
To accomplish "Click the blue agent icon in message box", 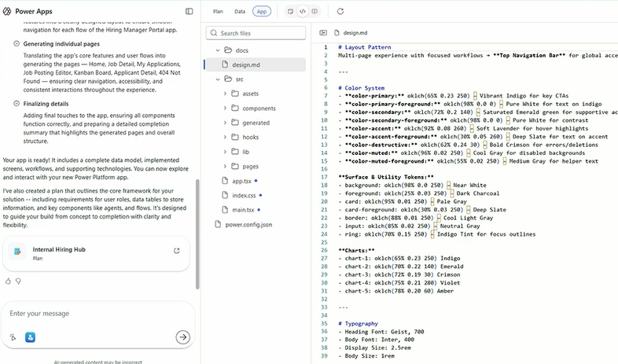I will (30, 337).
